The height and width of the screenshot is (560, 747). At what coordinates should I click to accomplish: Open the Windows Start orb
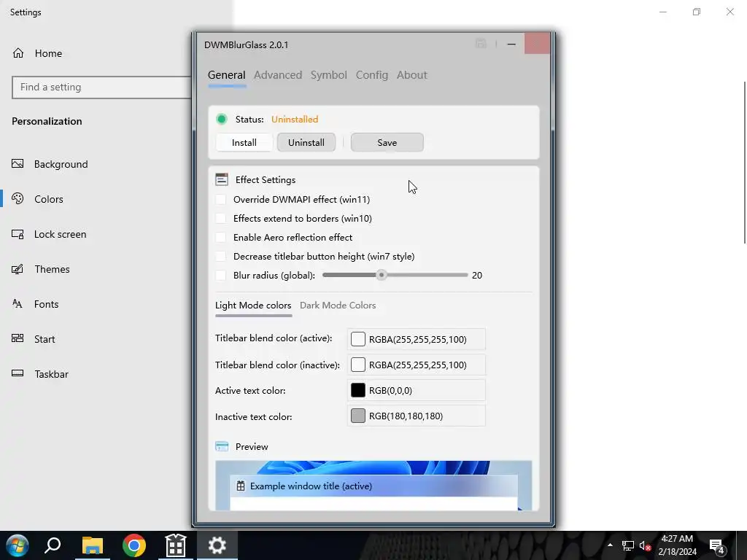point(18,545)
